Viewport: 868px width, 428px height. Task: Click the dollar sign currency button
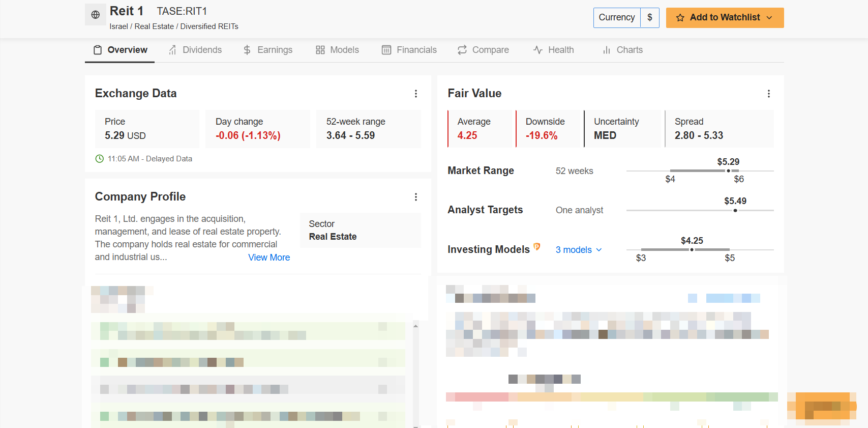coord(650,18)
